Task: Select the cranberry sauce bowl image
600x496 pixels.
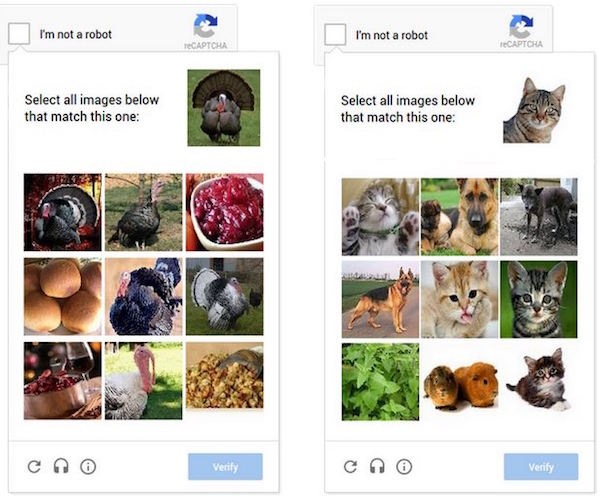Action: coord(225,212)
